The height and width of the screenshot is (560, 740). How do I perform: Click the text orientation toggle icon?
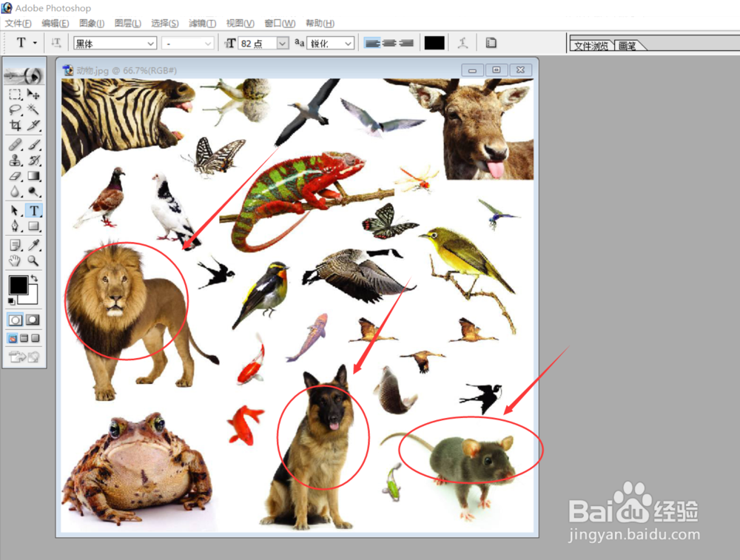[x=56, y=43]
